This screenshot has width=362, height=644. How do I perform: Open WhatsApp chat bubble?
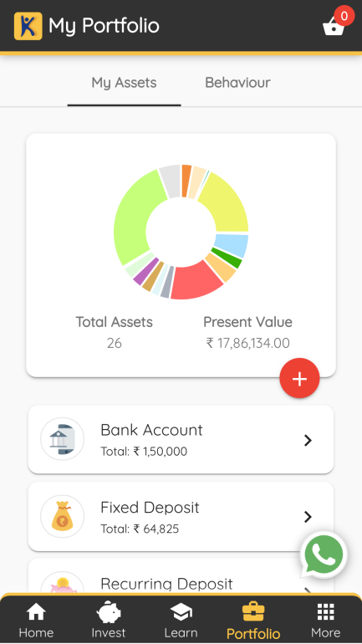pos(324,555)
